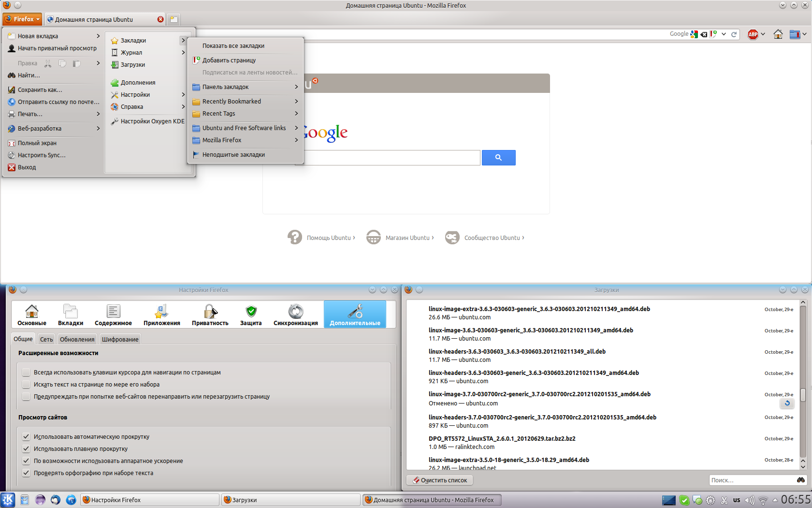
Task: Open Содержимое preferences pane icon
Action: pos(113,314)
